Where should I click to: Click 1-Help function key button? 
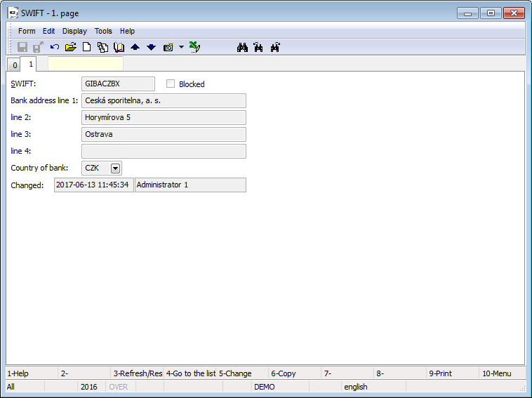pyautogui.click(x=32, y=373)
